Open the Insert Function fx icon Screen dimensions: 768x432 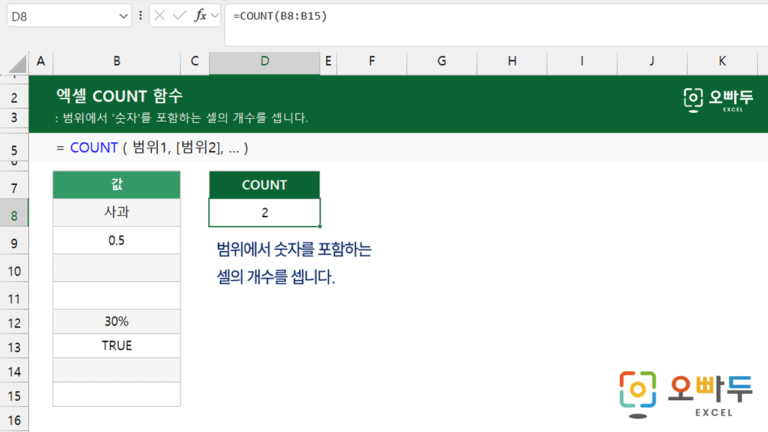(200, 16)
